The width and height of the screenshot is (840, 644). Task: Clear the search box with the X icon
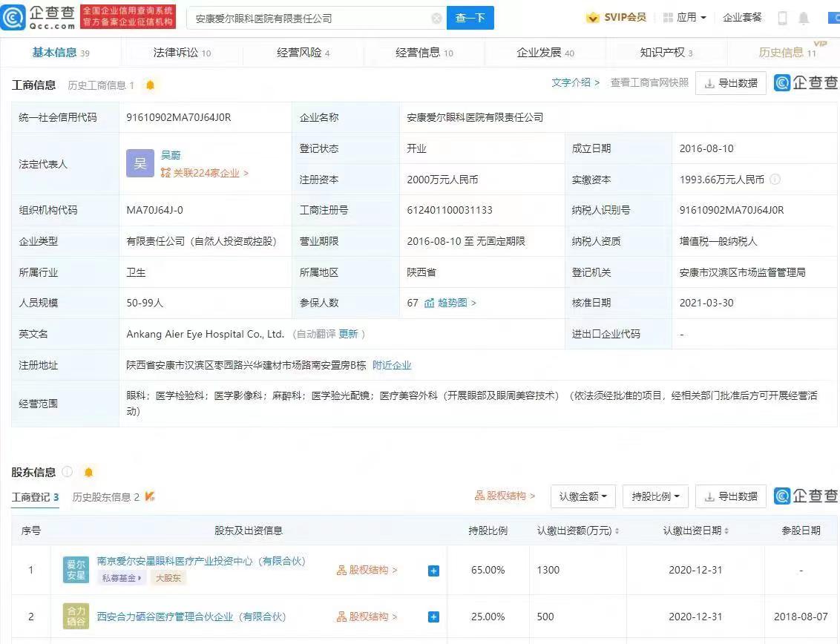tap(436, 19)
